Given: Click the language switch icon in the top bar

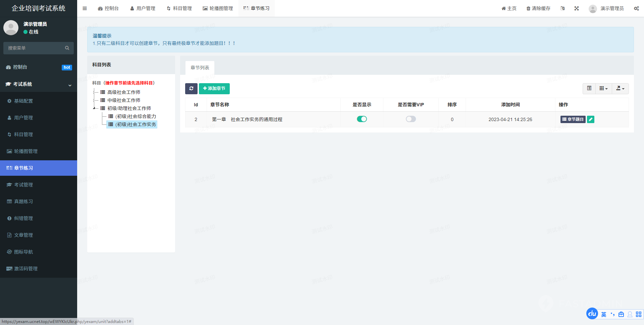Looking at the screenshot, I should (x=562, y=8).
